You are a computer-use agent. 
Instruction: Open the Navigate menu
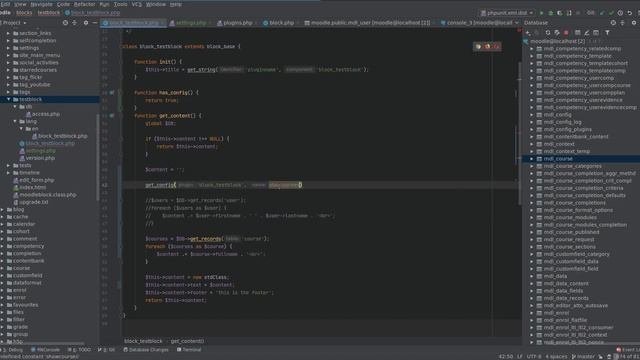[x=42, y=4]
